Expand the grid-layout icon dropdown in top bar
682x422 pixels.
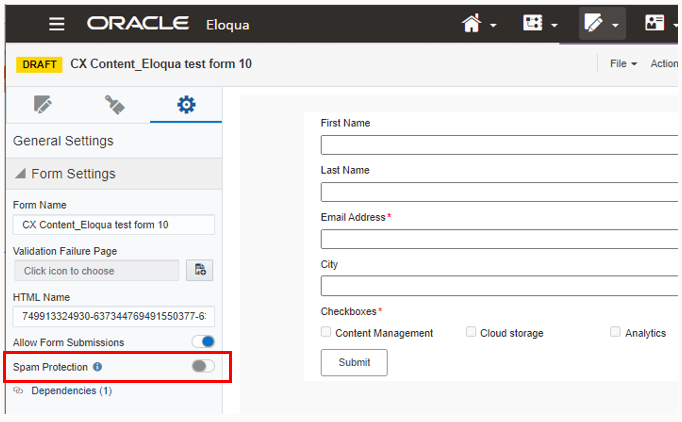(x=540, y=23)
